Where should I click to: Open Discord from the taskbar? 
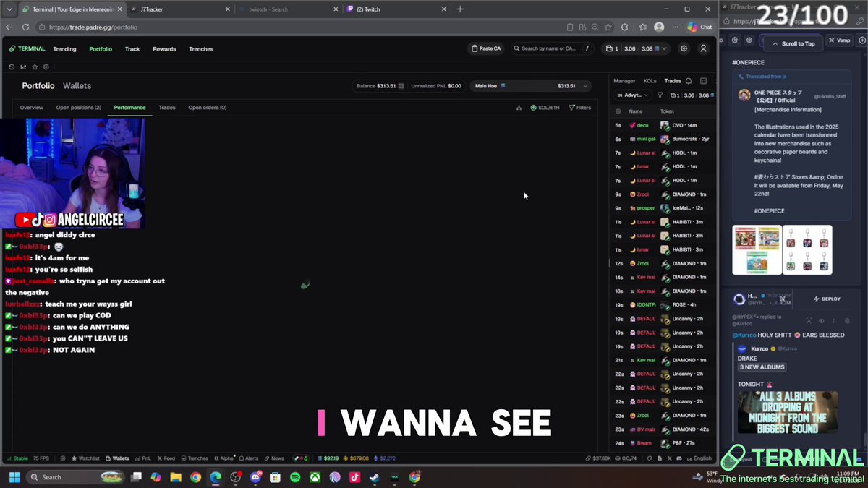coord(255,477)
